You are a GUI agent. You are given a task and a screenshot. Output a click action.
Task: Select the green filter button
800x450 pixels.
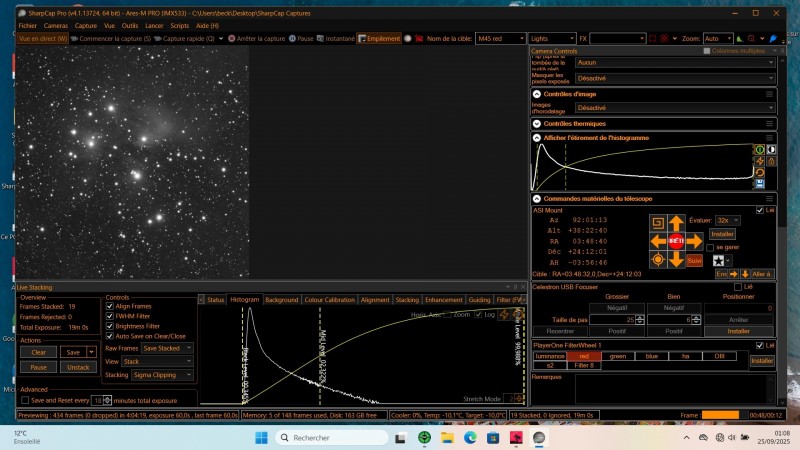coord(617,356)
